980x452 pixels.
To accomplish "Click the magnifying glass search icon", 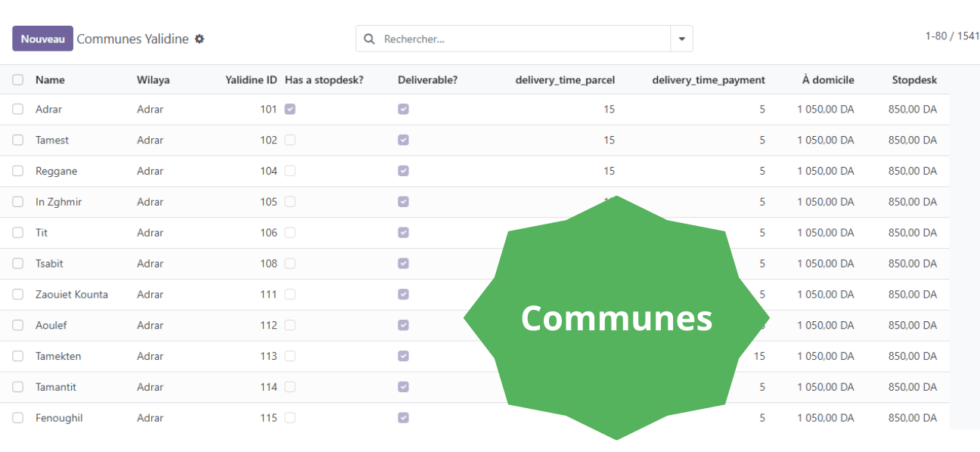I will 369,39.
